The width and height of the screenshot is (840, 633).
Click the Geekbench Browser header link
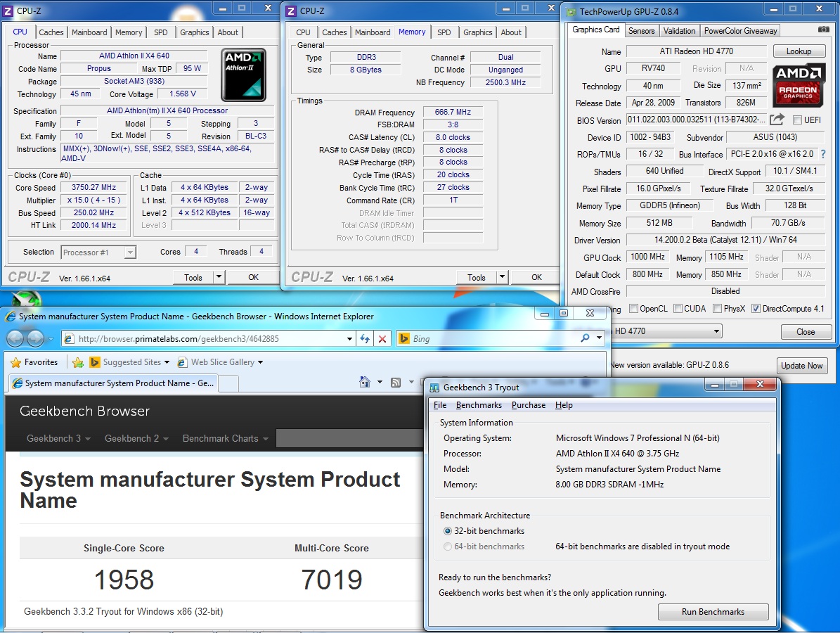[x=84, y=411]
